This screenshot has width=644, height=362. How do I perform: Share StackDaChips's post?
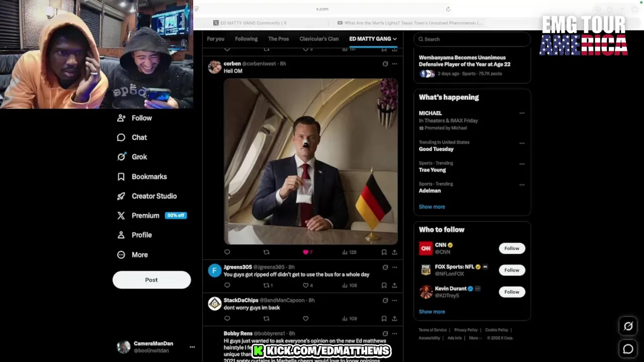pos(394,318)
